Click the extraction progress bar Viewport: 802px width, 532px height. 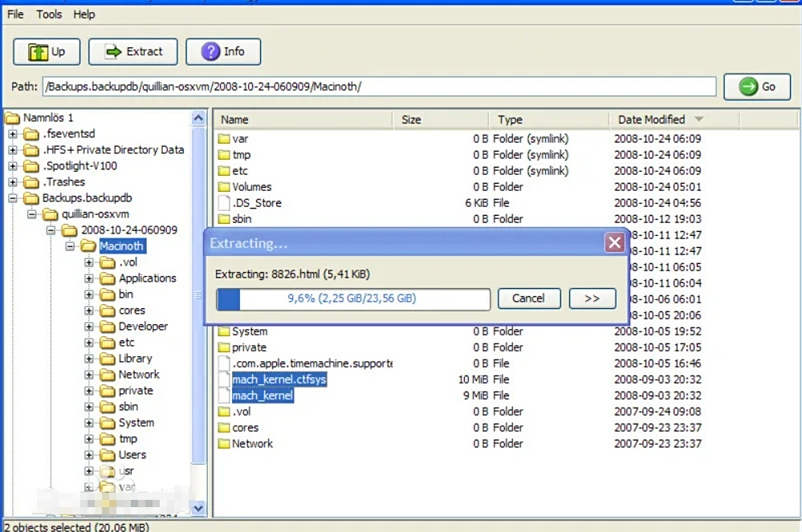[x=353, y=299]
